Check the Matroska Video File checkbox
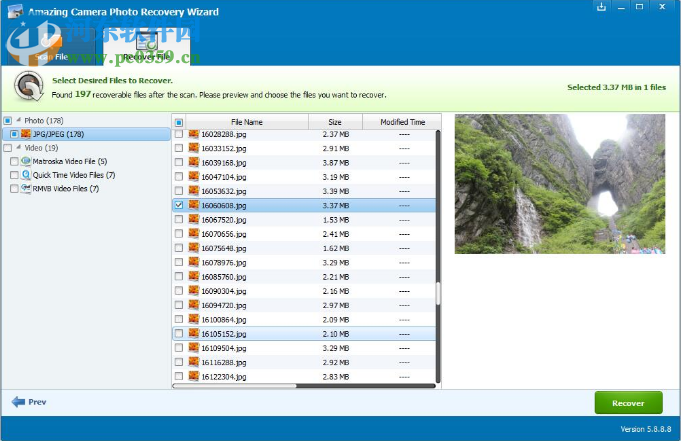681x441 pixels. (14, 161)
